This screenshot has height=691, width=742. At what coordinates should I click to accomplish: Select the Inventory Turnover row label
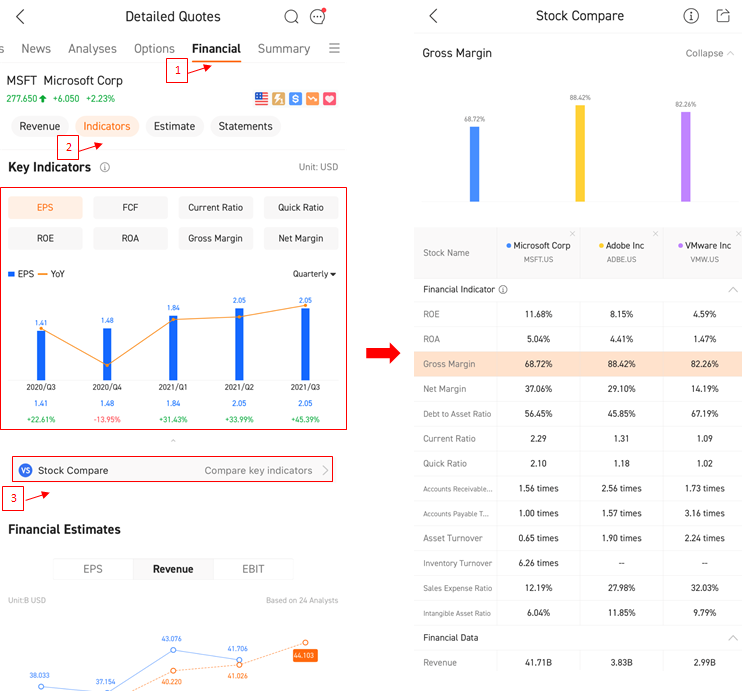pos(457,563)
